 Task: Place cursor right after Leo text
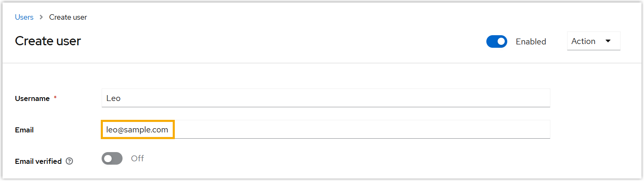[x=121, y=98]
